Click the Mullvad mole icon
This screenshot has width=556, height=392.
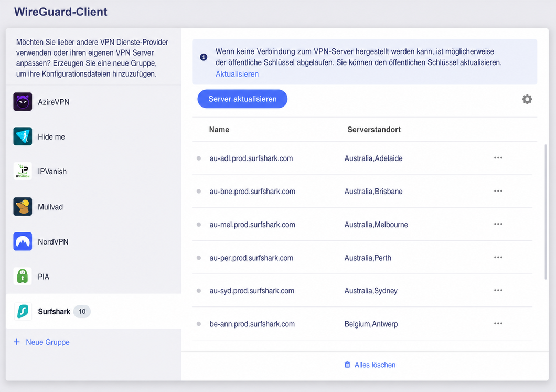tap(23, 206)
